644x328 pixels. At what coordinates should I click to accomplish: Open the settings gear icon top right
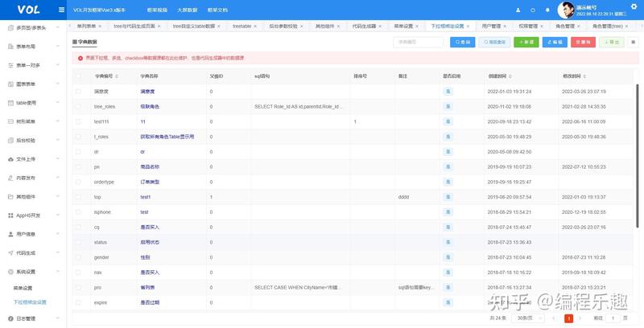click(634, 6)
